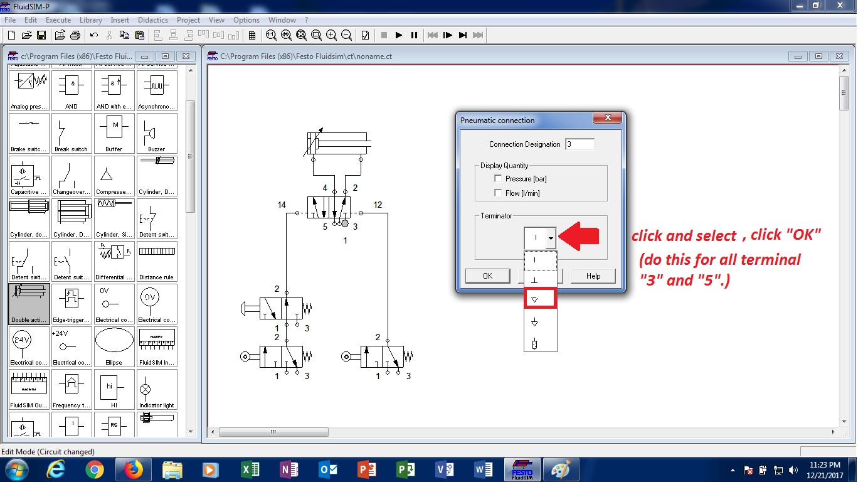868x482 pixels.
Task: Select the AND component in the library
Action: tap(71, 90)
